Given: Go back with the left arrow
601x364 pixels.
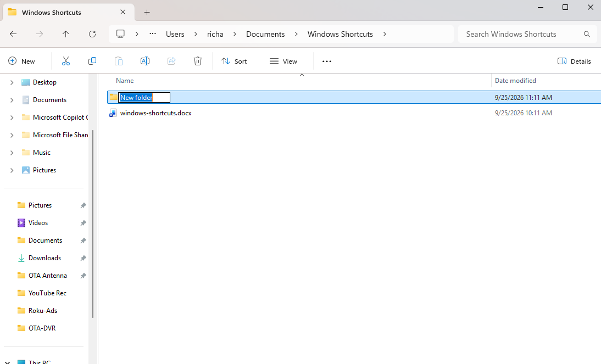Looking at the screenshot, I should pyautogui.click(x=13, y=34).
